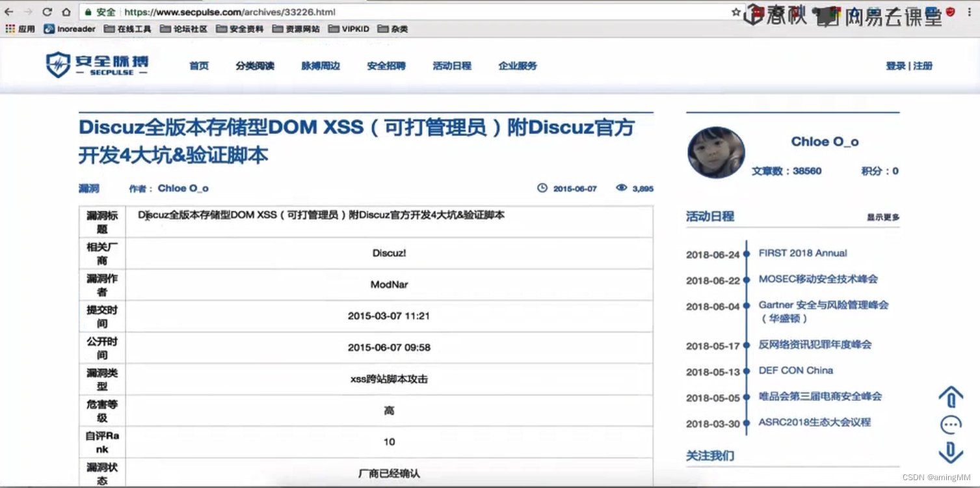Click submission time 2015-03-07 11:21
Screen dimensions: 980x488
tap(389, 316)
